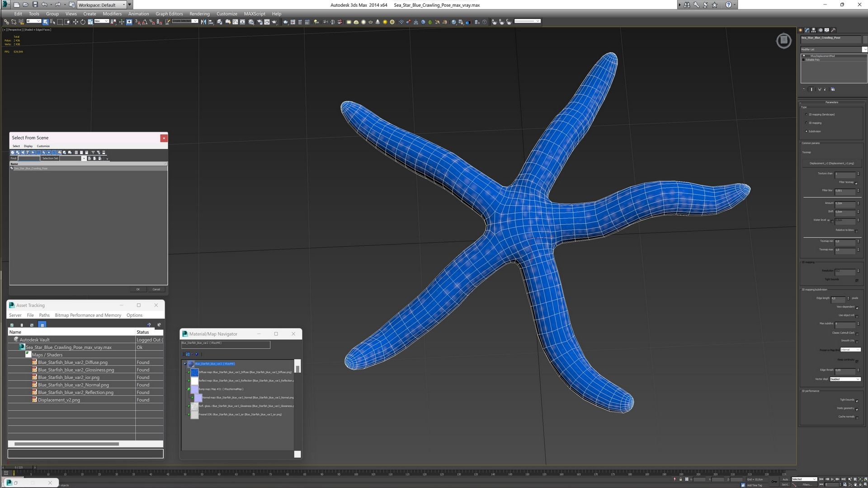
Task: Click the Redo arrow icon
Action: click(57, 5)
